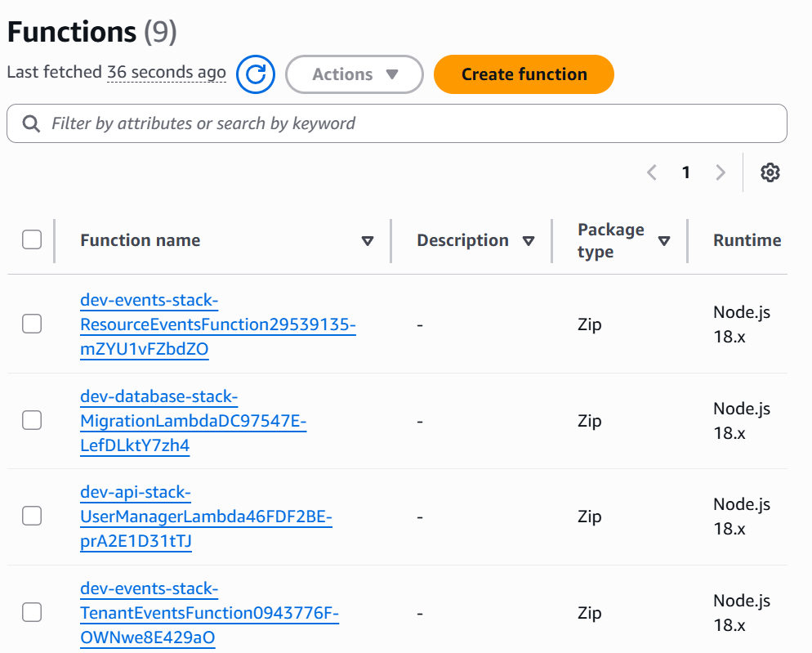Image resolution: width=812 pixels, height=653 pixels.
Task: Click Node.js 18.x in UserManagerLambda row
Action: pyautogui.click(x=742, y=517)
